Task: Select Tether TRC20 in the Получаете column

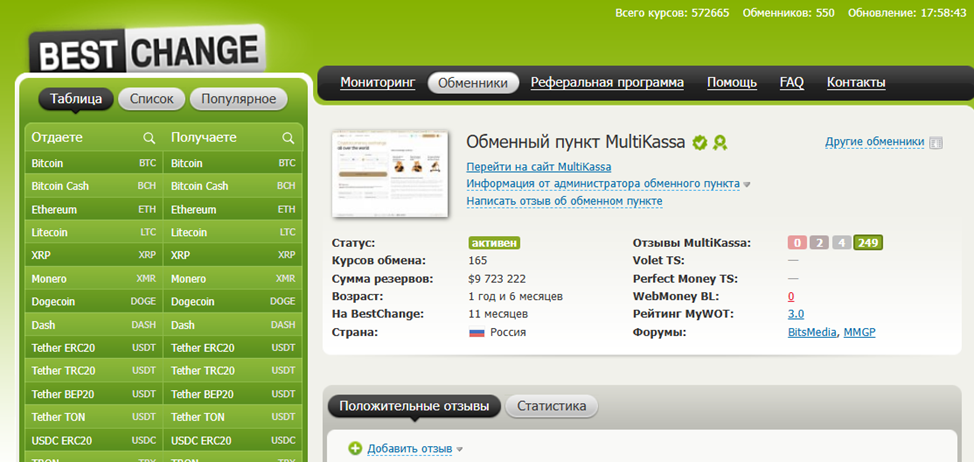Action: click(233, 371)
